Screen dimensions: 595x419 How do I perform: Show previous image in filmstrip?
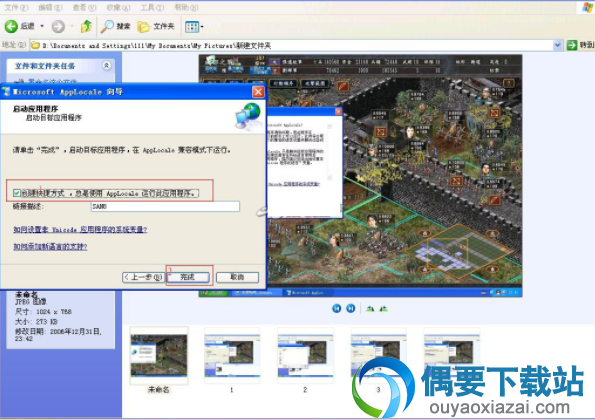pyautogui.click(x=337, y=309)
